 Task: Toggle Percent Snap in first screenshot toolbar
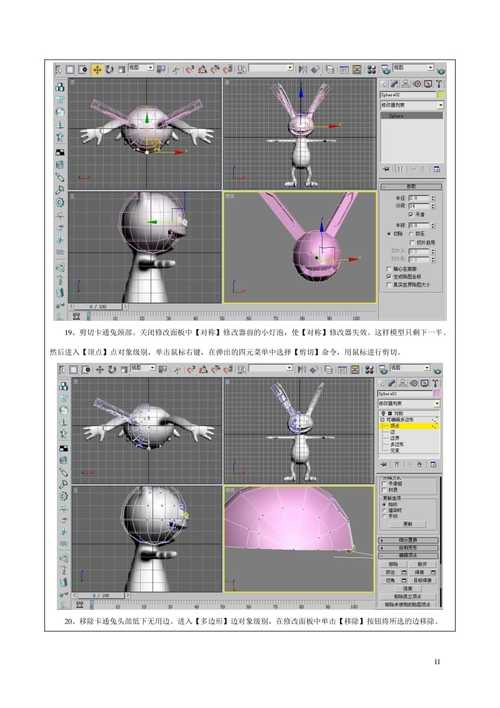pyautogui.click(x=215, y=69)
